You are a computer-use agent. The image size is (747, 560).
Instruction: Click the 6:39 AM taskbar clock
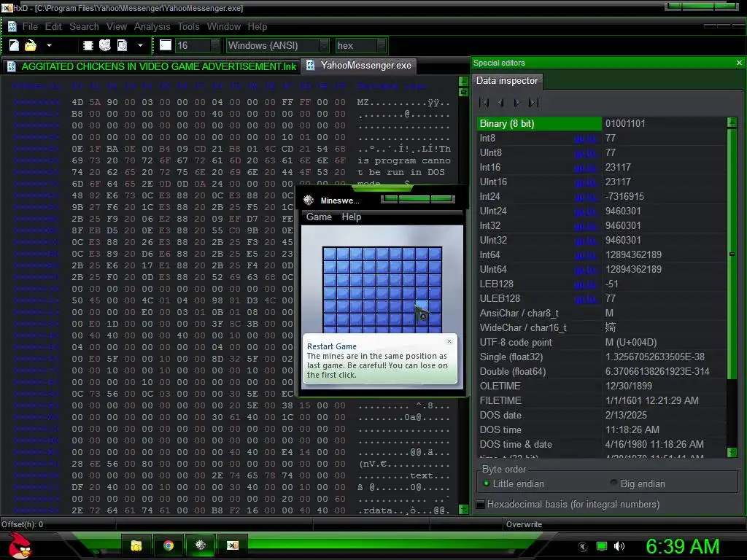682,546
